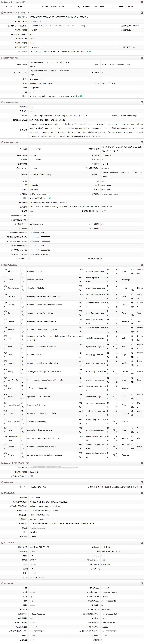Click the 商品货运情况 section header icon
The height and width of the screenshot is (644, 144).
[x=2, y=543]
